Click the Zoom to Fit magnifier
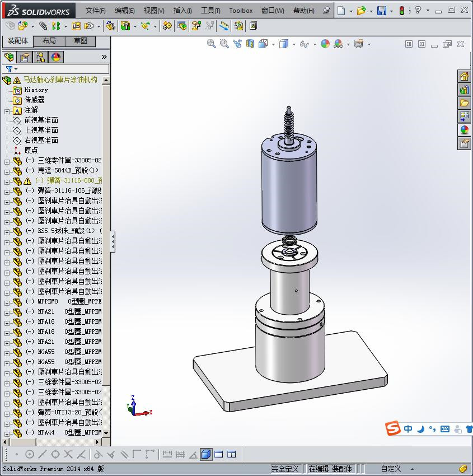 (x=212, y=44)
